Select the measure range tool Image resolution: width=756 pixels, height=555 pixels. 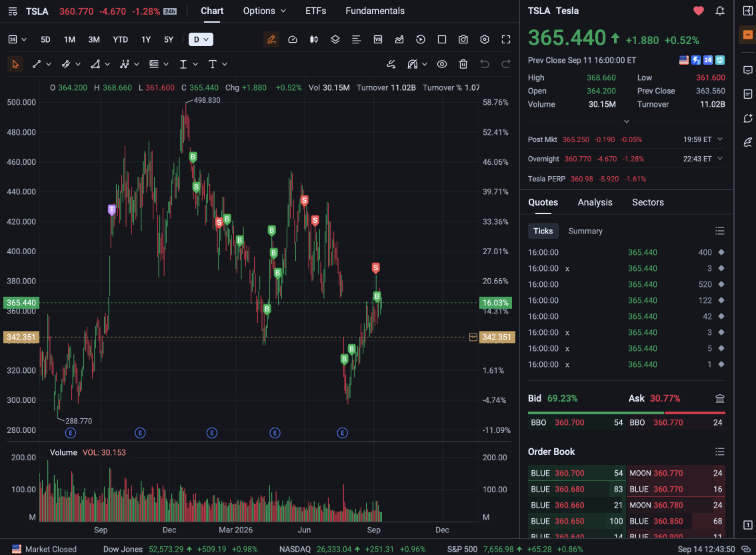[x=183, y=64]
